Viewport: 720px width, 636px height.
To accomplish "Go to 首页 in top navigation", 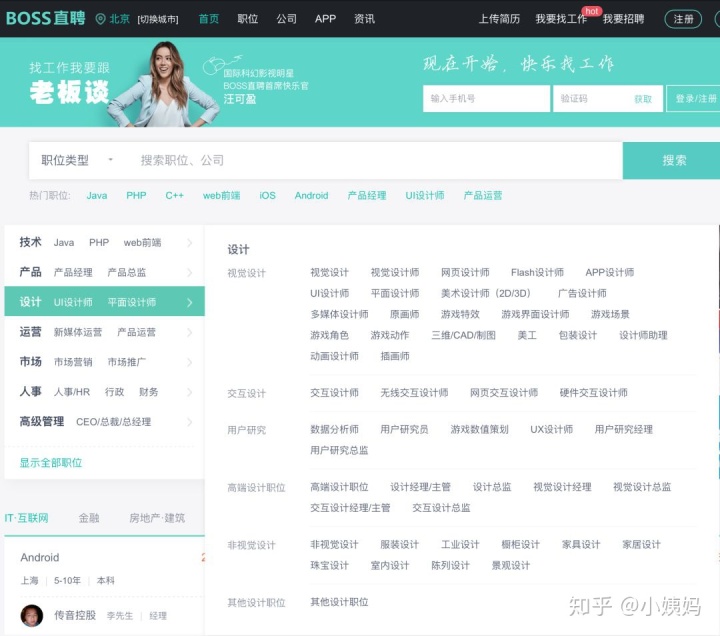I will (209, 19).
